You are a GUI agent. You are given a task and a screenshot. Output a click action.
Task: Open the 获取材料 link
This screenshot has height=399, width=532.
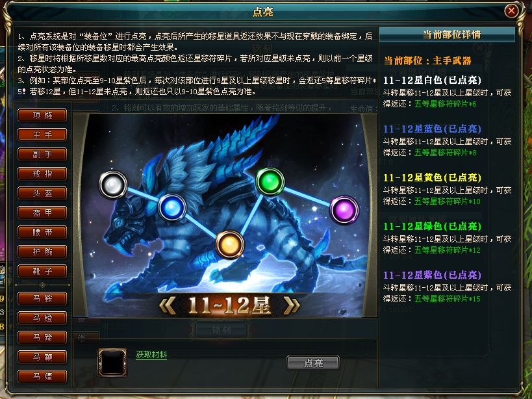click(x=151, y=355)
